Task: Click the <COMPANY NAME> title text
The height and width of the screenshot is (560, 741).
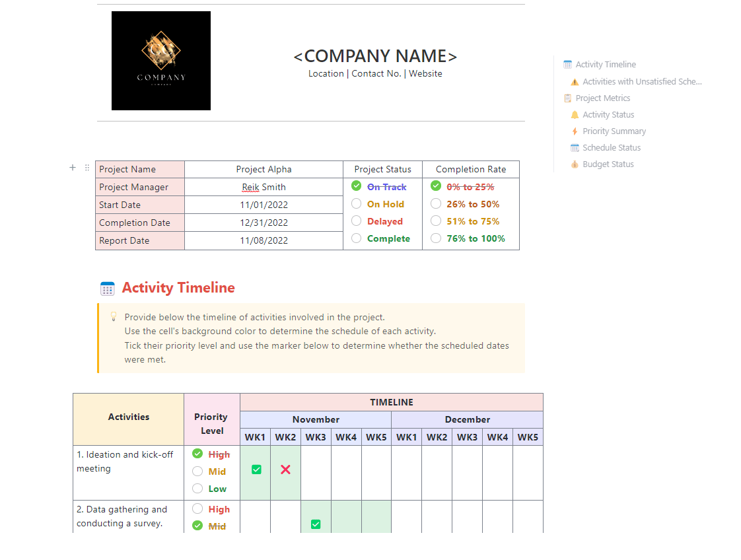Action: (x=375, y=56)
